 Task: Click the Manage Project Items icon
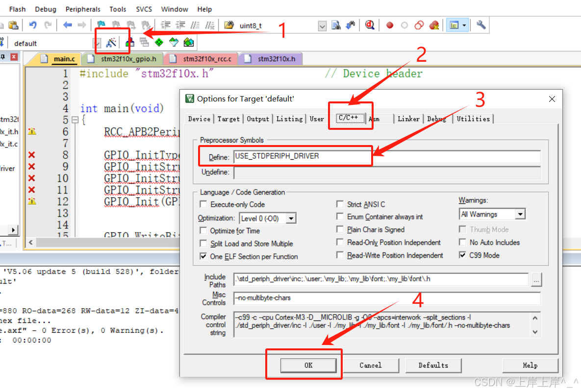130,43
